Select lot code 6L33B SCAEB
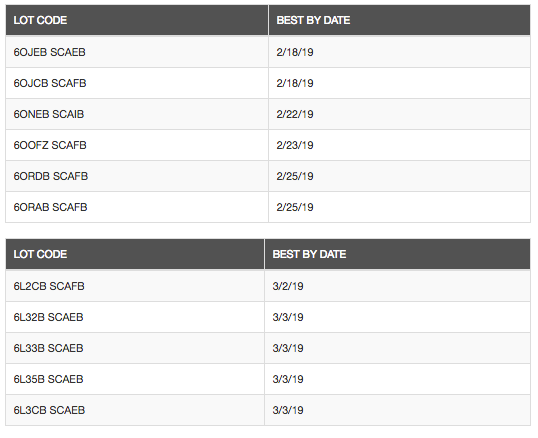Viewport: 538px width, 438px height. 48,348
